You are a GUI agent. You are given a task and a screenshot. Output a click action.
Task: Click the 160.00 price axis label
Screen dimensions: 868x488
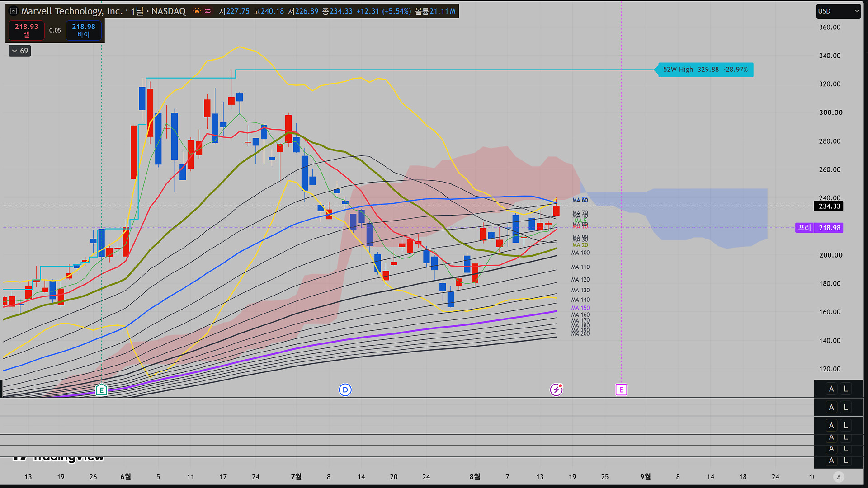(830, 312)
